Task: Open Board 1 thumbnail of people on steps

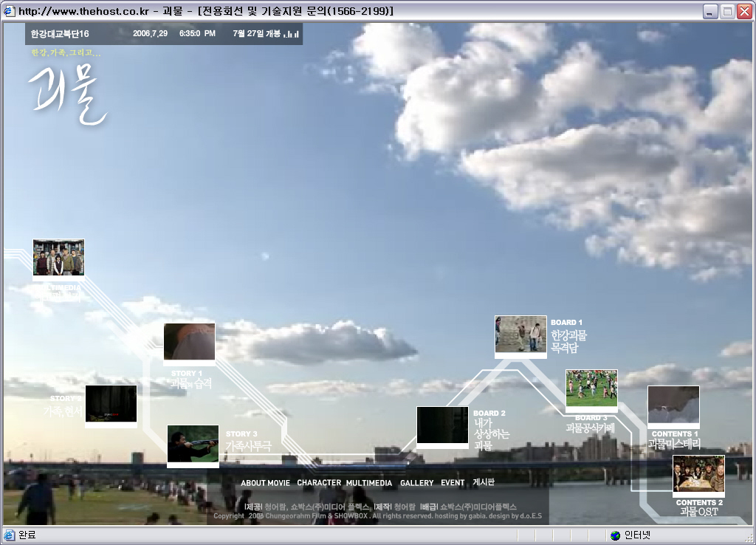Action: tap(520, 335)
